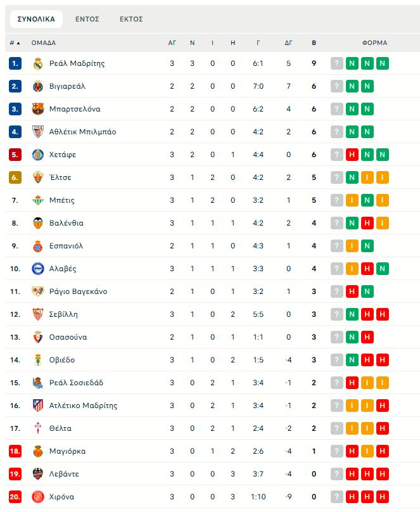
Task: Open the Ράγιο Βαγεκάνο team link
Action: click(x=78, y=291)
